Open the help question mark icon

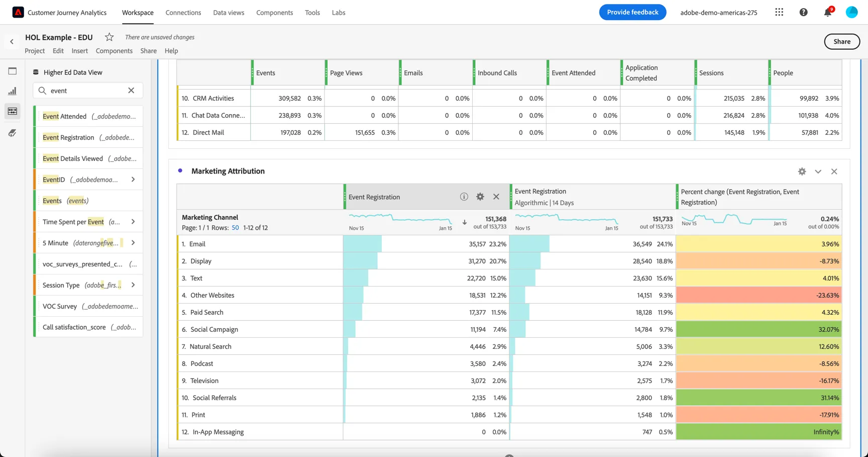click(803, 12)
